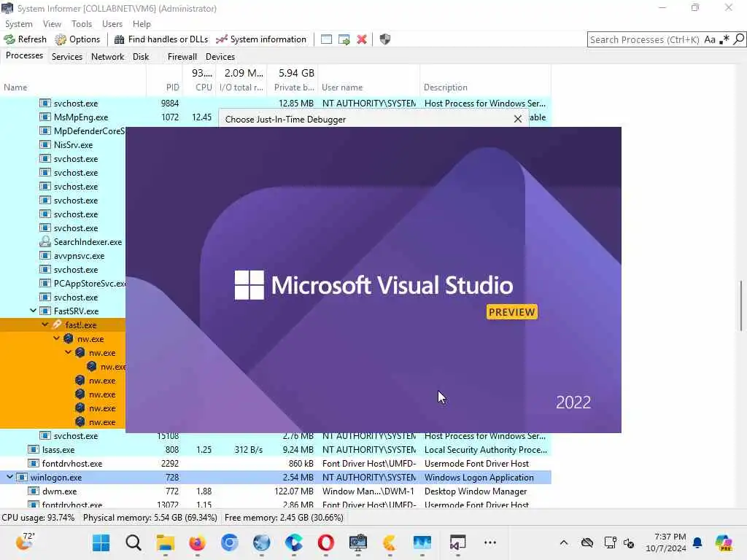
Task: Click System Informer taskbar icon
Action: [x=357, y=542]
